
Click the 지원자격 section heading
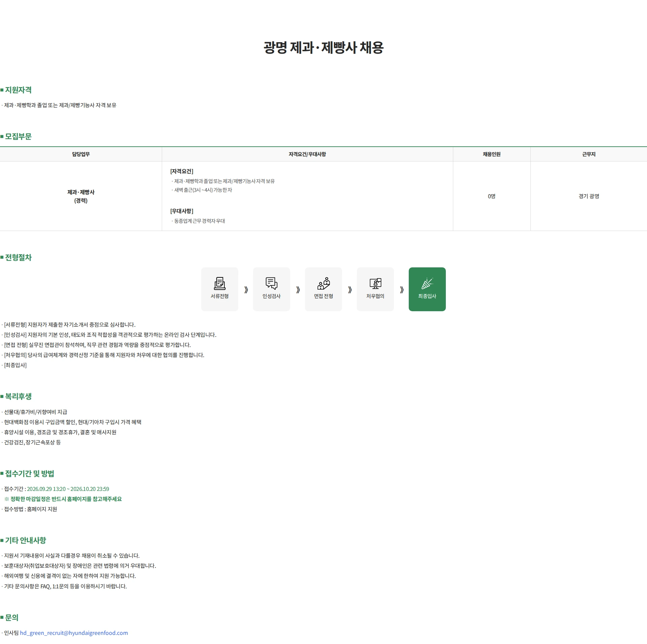(x=18, y=90)
